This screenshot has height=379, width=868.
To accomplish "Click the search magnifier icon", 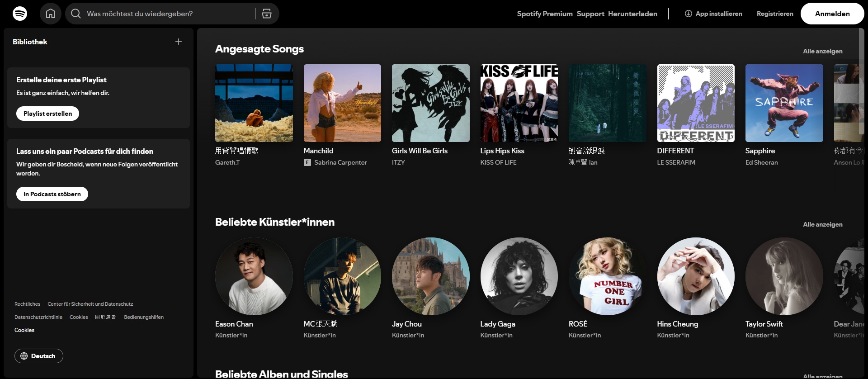I will point(76,14).
